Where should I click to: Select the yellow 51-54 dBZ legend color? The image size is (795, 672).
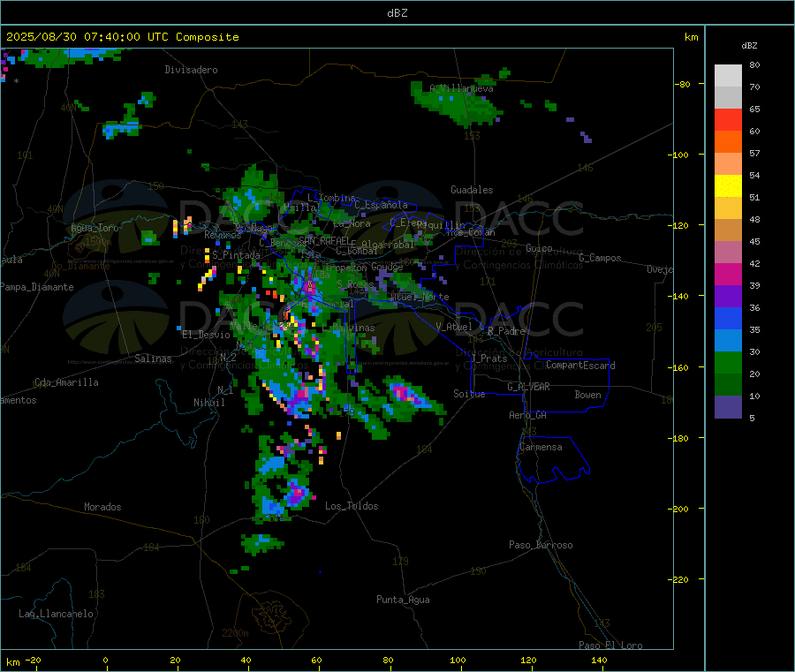(728, 186)
